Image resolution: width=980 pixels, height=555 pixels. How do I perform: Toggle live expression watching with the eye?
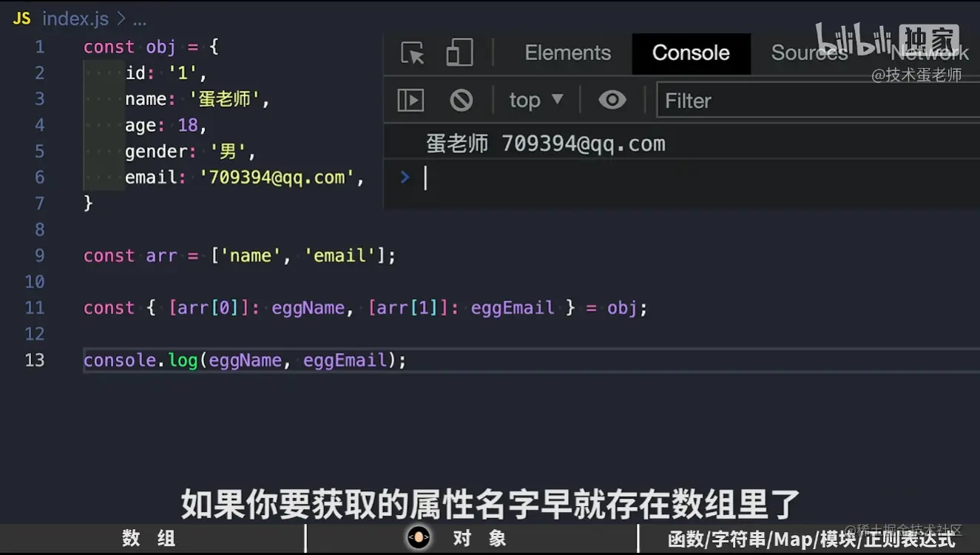coord(612,100)
